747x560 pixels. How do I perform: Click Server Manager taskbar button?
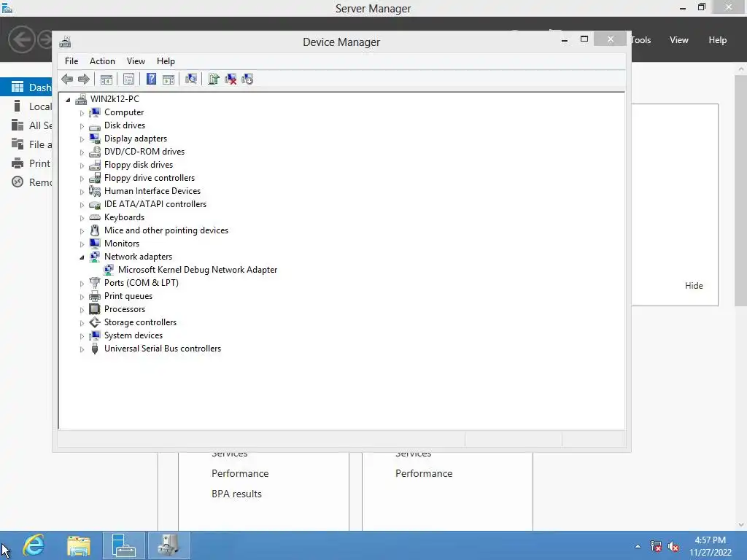124,545
